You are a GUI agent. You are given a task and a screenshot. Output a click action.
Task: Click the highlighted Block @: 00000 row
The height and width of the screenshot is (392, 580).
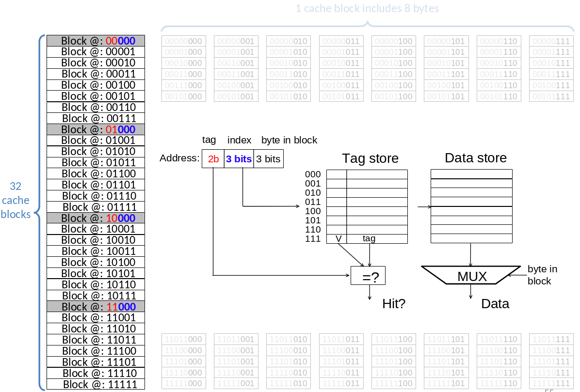pos(96,41)
